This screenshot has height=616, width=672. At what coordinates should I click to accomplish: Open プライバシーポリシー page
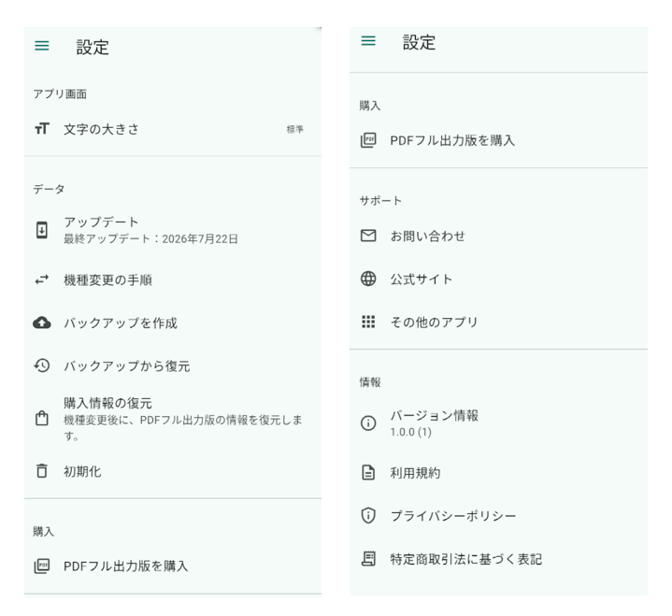(498, 516)
